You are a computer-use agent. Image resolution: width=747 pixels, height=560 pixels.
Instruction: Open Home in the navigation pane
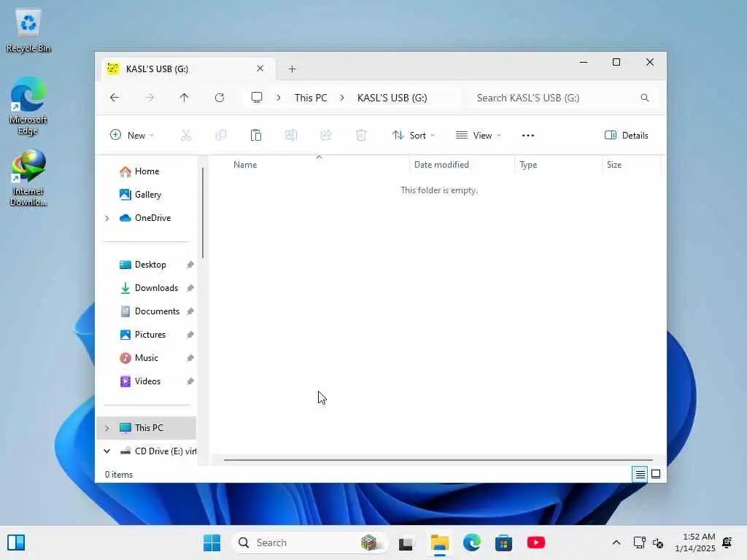point(147,171)
